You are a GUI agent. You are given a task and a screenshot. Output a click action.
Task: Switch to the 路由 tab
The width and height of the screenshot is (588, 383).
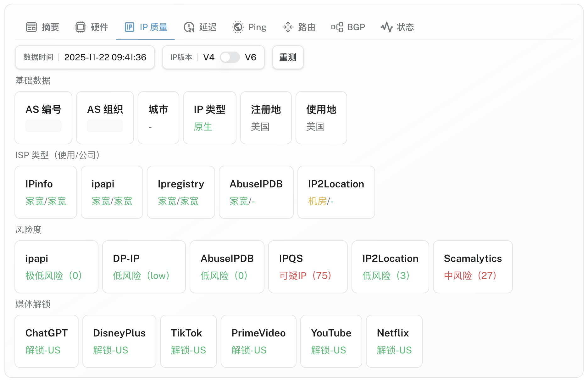(x=306, y=27)
